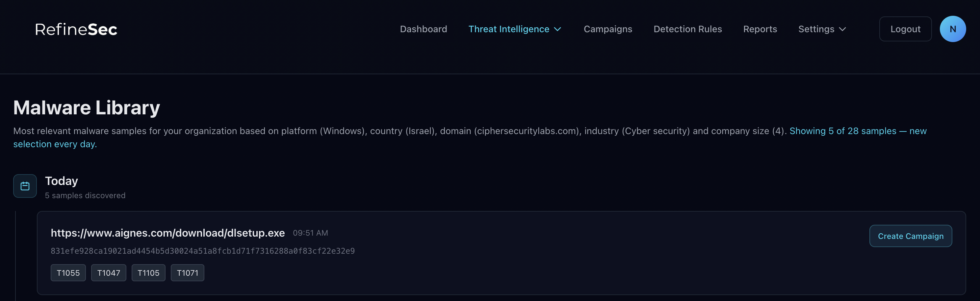Navigate to Detection Rules
This screenshot has width=980, height=301.
coord(687,29)
